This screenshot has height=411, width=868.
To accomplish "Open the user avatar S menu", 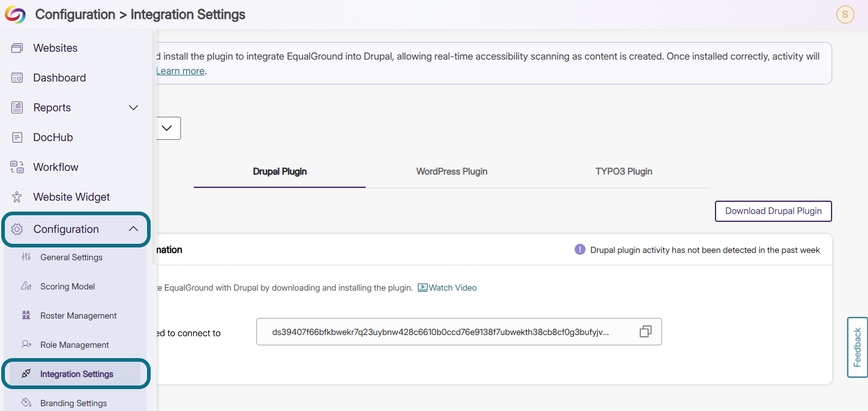I will [x=845, y=15].
